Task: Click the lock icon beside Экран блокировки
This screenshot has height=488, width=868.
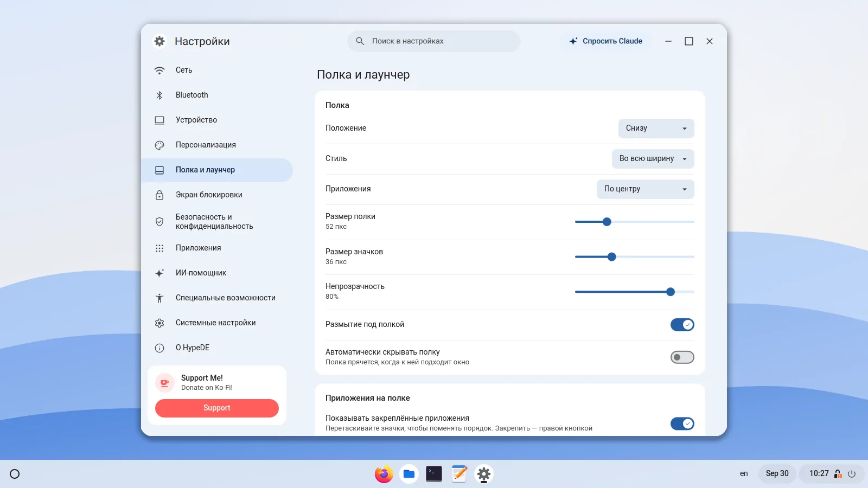Action: tap(159, 195)
